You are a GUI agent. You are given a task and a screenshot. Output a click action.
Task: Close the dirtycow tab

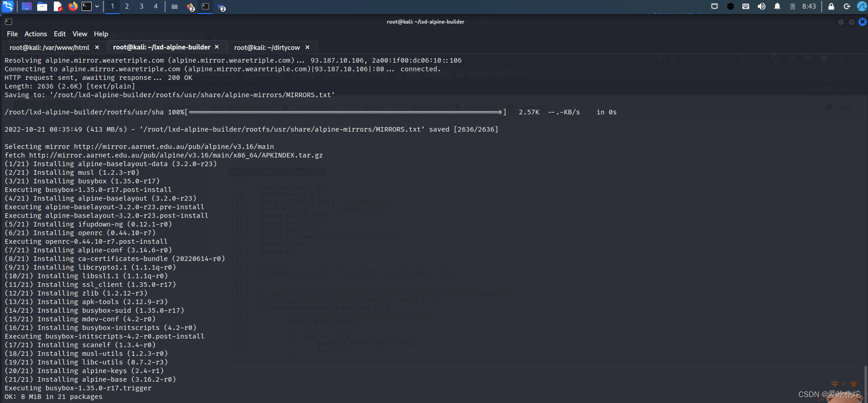click(307, 47)
